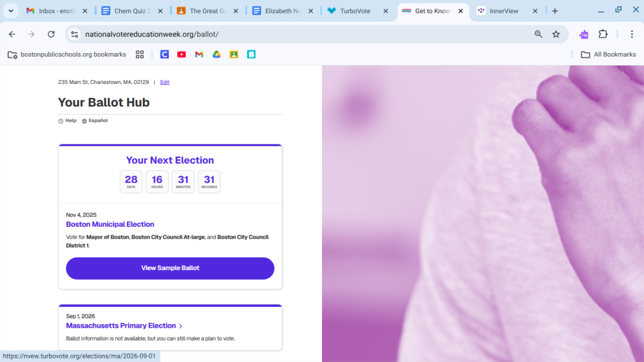Open the YouTube bookmark
Screen dimensions: 644x362
(x=182, y=54)
